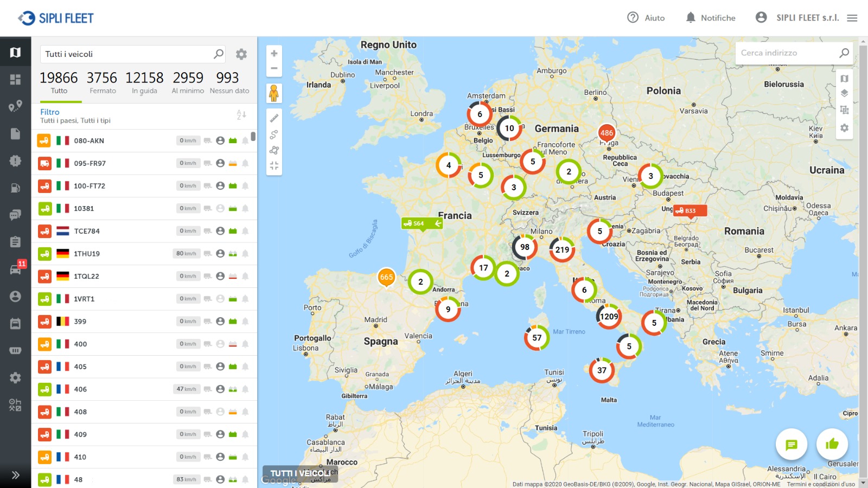Open the messages chat icon in sidebar
Screen dimensions: 868x488
click(x=16, y=215)
